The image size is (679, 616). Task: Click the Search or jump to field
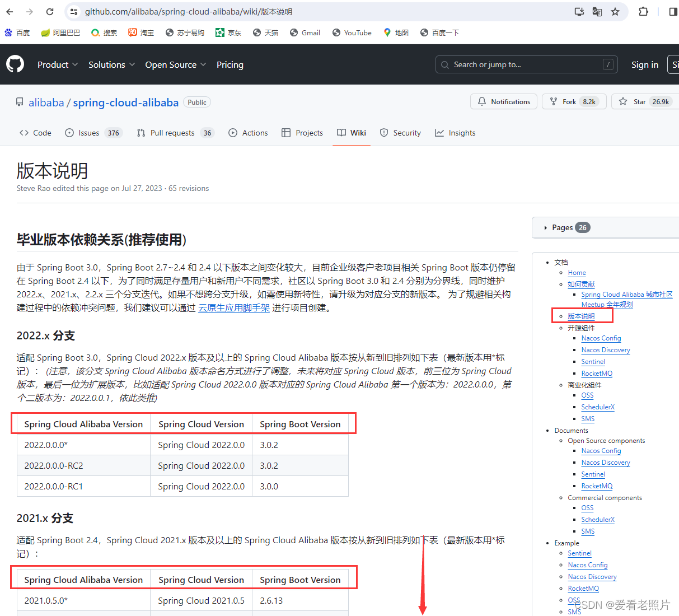pyautogui.click(x=527, y=64)
